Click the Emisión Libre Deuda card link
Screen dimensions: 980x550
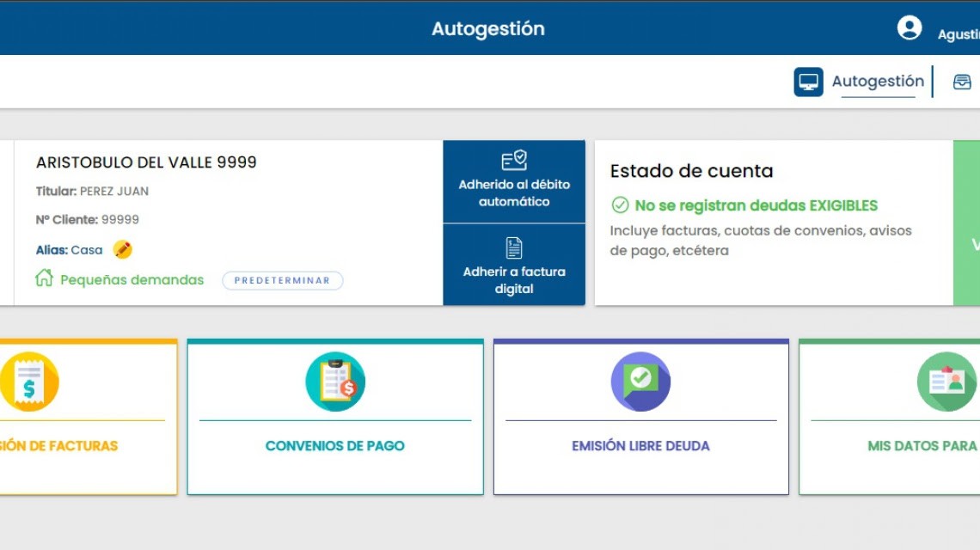(640, 446)
